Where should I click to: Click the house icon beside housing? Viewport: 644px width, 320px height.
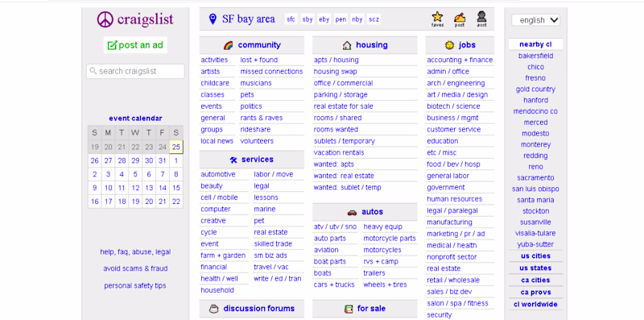click(x=347, y=45)
